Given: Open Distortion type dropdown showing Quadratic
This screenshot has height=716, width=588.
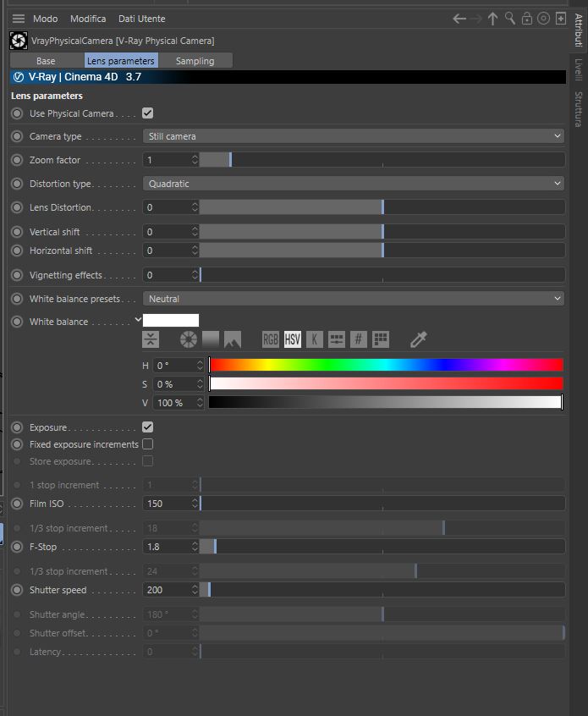Looking at the screenshot, I should 354,184.
